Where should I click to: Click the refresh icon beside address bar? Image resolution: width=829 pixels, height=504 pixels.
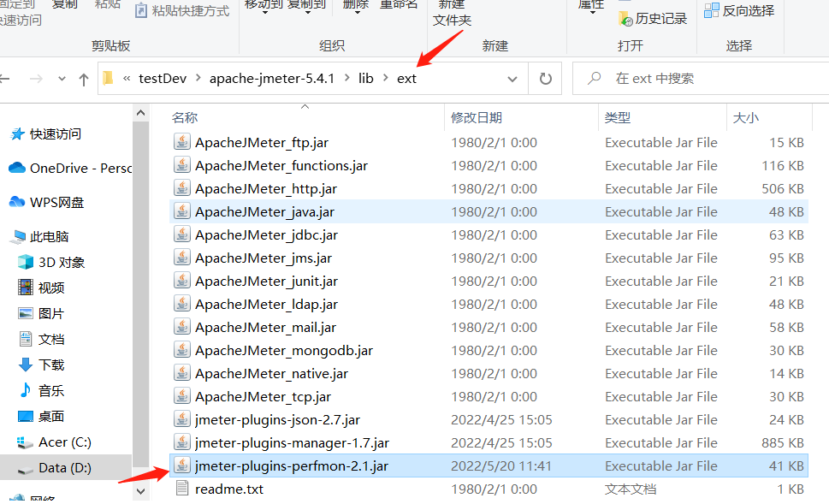[545, 79]
